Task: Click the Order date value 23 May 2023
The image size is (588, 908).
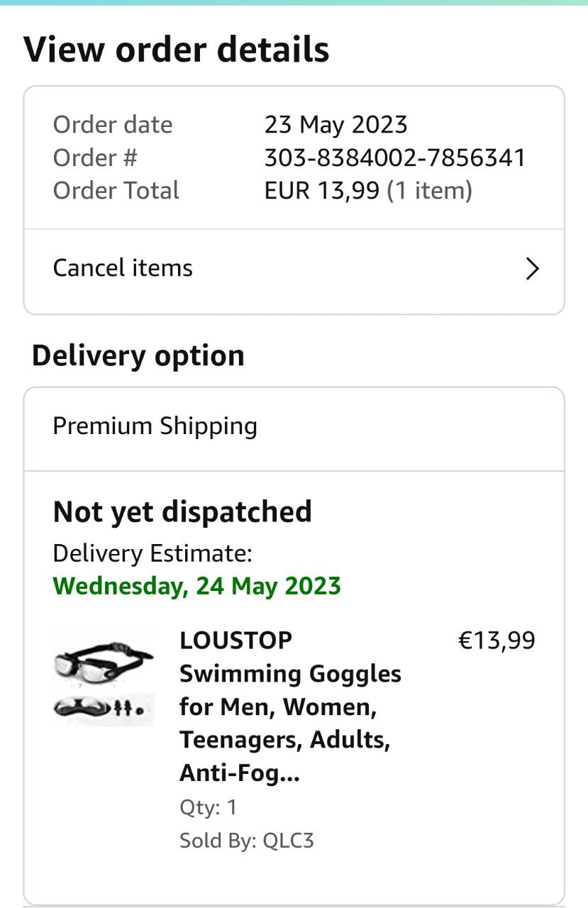Action: [335, 125]
